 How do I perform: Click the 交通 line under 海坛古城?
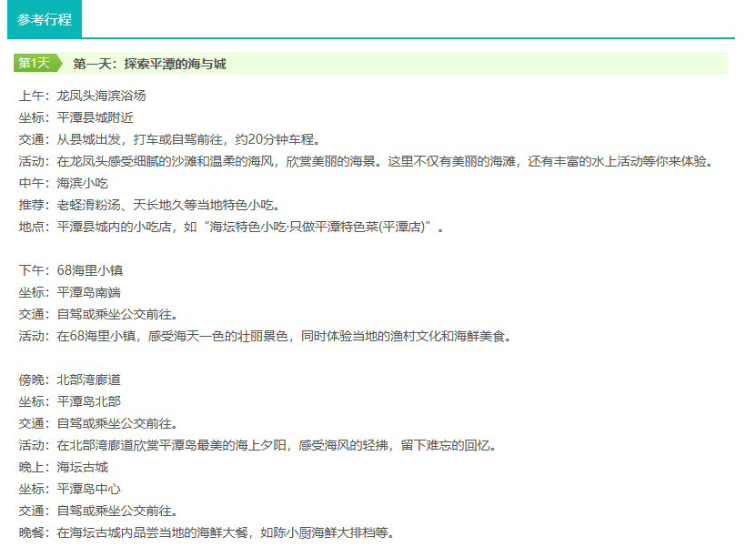tap(99, 511)
